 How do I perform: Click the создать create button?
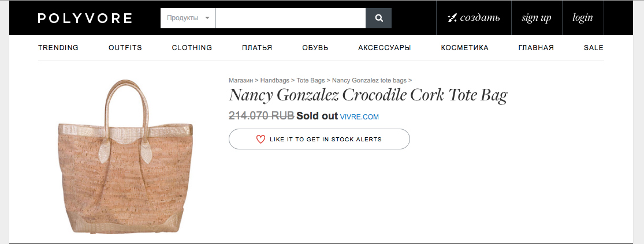point(474,18)
